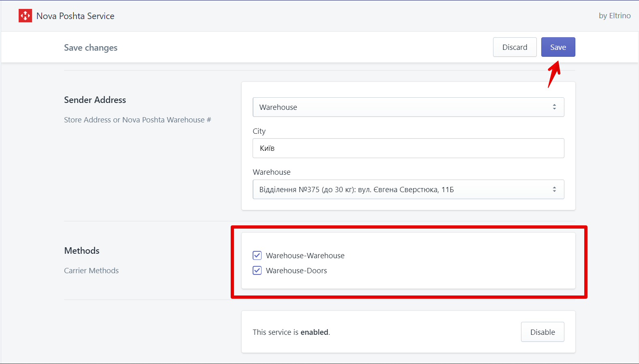Screen dimensions: 639x364
Task: Click the 'Sender Address' section heading
Action: [95, 100]
